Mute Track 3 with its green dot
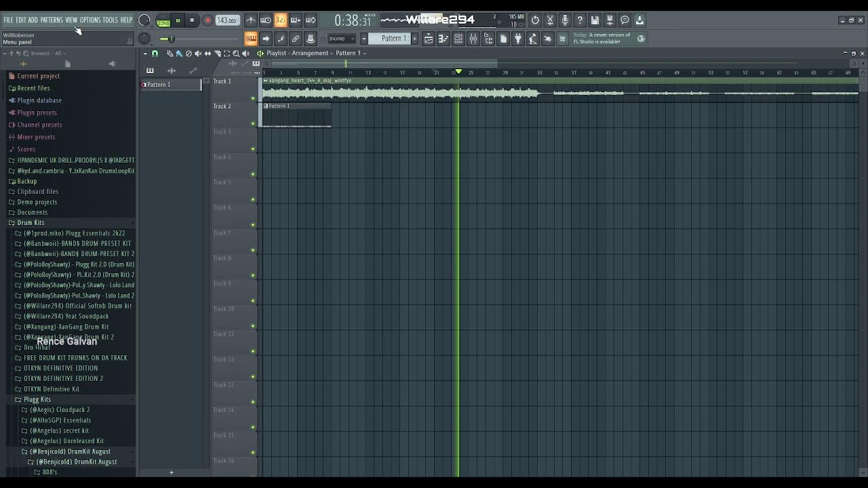868x488 pixels. (253, 149)
